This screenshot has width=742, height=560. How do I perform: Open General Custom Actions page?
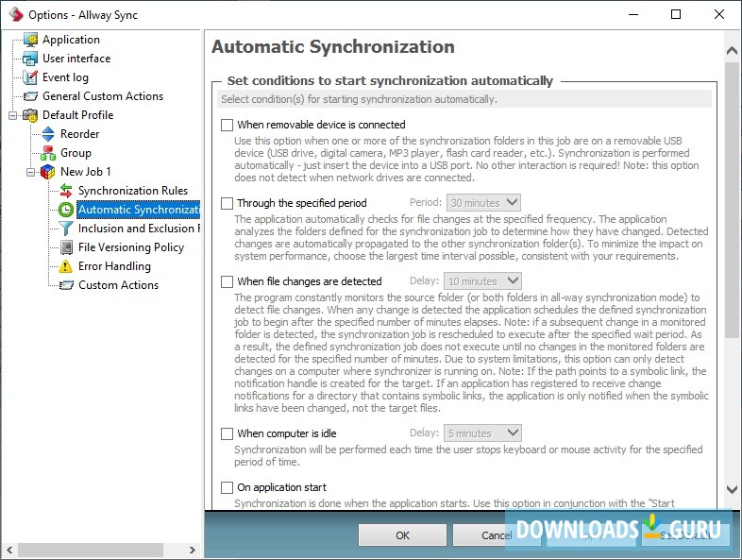click(x=103, y=96)
